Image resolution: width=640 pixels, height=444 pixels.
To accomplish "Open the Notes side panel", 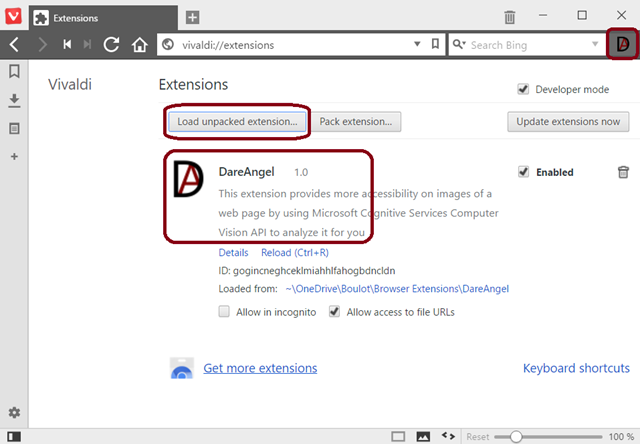I will 14,129.
